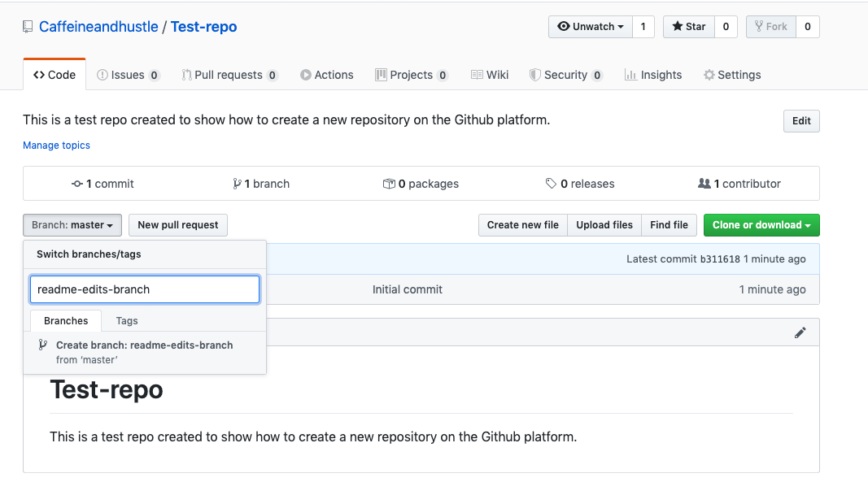This screenshot has height=495, width=868.
Task: Select Branches tab in branch switcher
Action: point(66,321)
